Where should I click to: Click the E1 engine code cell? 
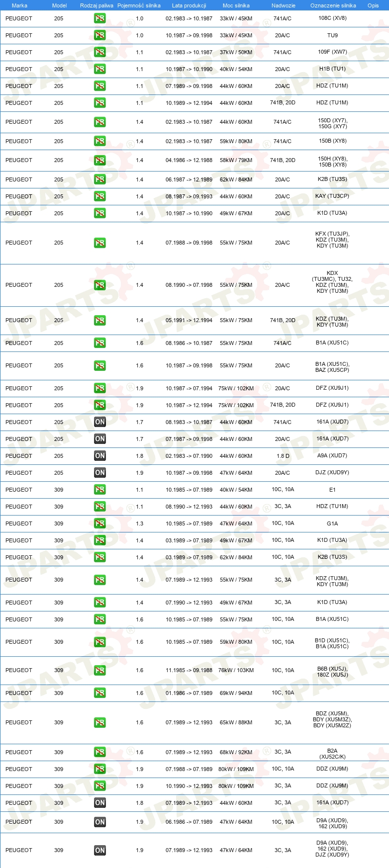tap(332, 490)
